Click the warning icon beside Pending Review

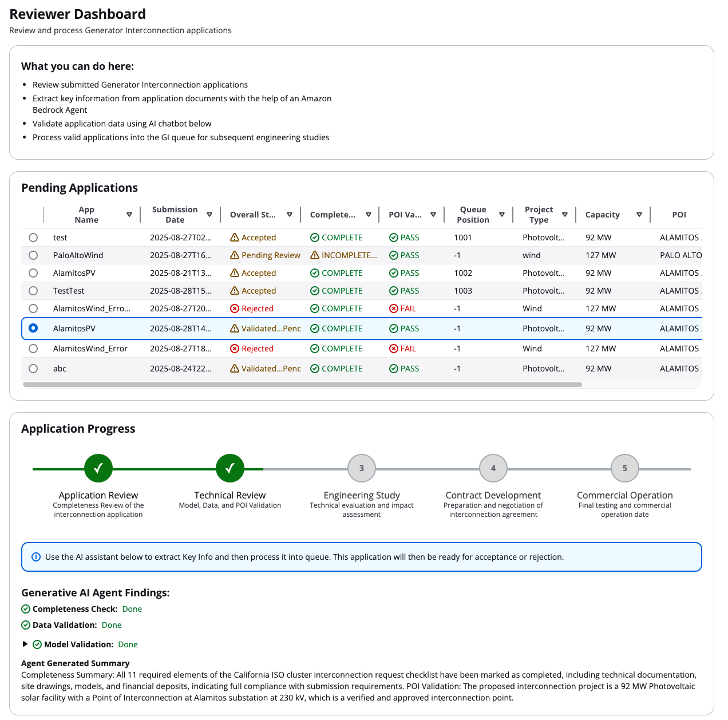coord(235,255)
